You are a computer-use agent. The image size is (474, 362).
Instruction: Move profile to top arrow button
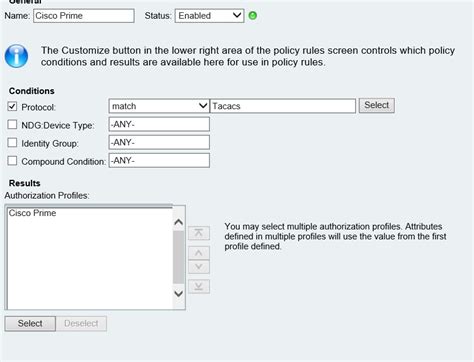click(199, 233)
